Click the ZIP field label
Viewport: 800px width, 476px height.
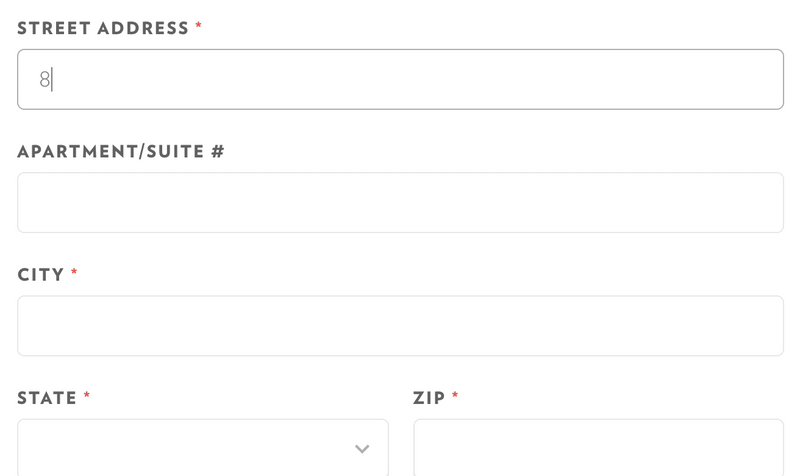[x=429, y=398]
